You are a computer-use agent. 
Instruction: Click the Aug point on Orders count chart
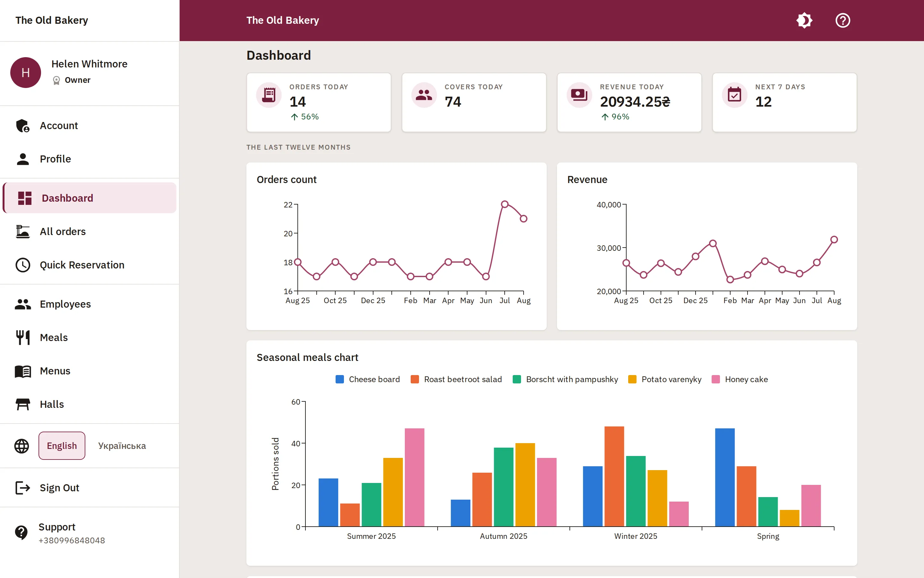click(x=524, y=219)
